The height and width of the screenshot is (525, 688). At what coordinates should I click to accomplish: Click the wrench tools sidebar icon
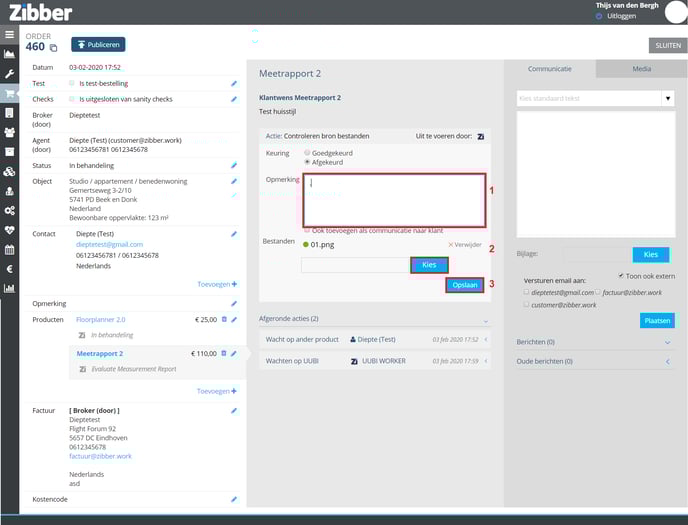(x=9, y=74)
